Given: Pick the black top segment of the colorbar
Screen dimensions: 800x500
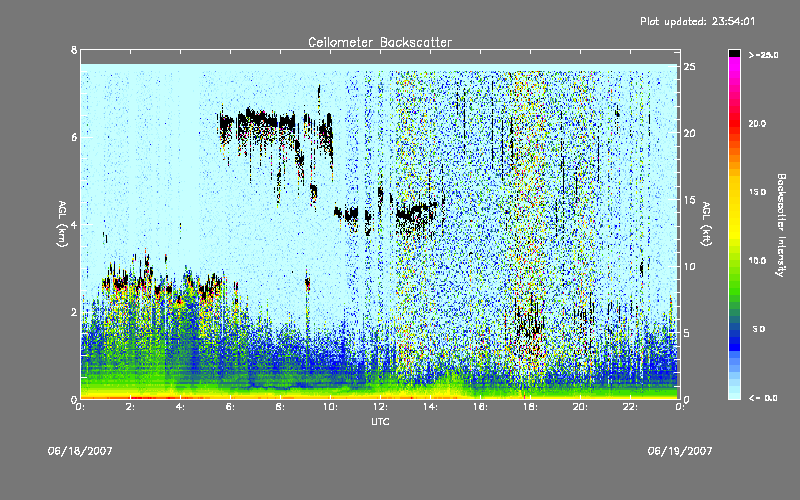Looking at the screenshot, I should click(x=734, y=53).
